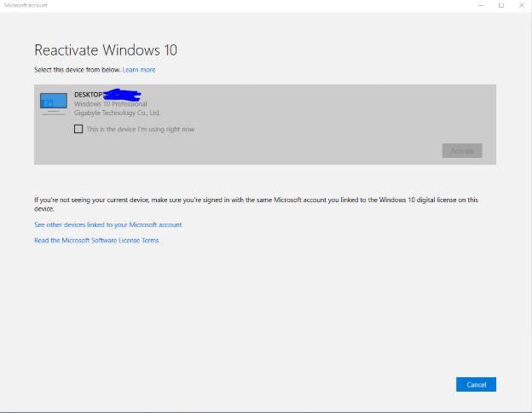Select the desktop computer device icon
This screenshot has height=413, width=532.
[x=53, y=104]
